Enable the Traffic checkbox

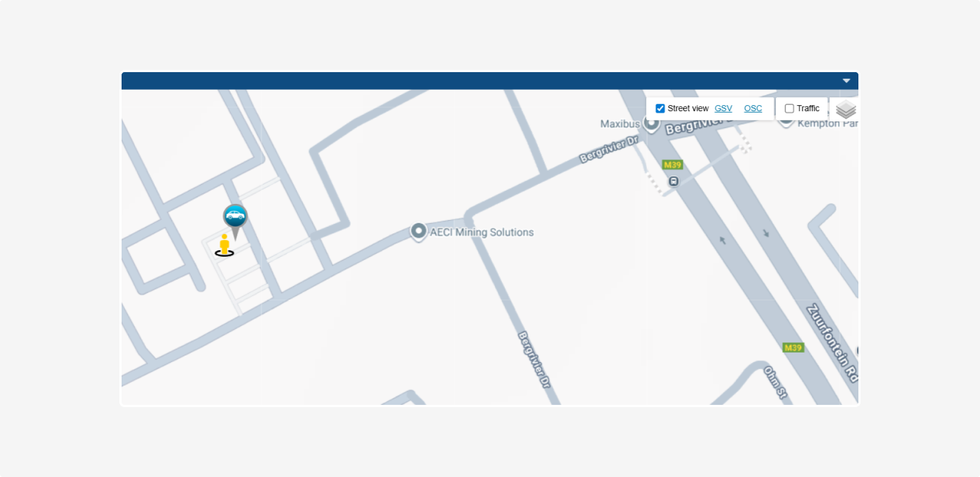click(789, 108)
